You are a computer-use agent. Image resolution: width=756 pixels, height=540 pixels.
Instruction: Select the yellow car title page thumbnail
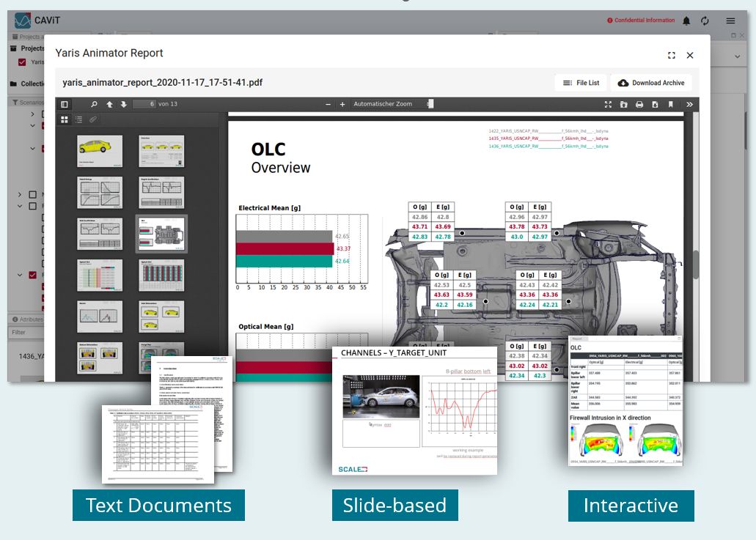(x=100, y=150)
